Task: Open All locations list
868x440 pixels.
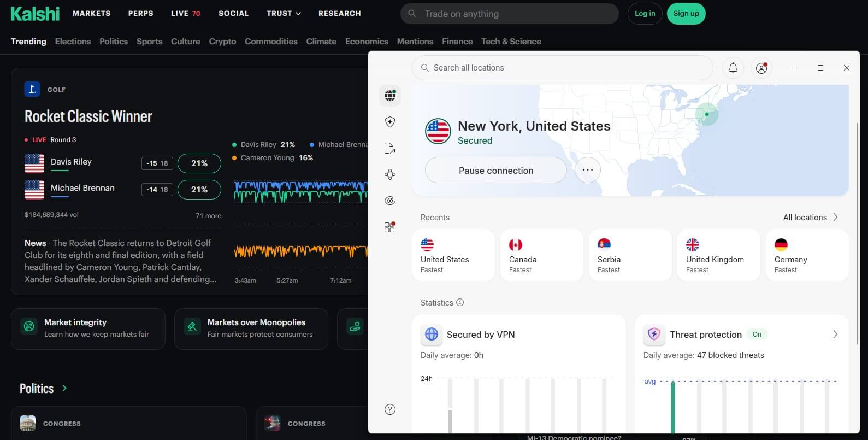Action: (810, 217)
